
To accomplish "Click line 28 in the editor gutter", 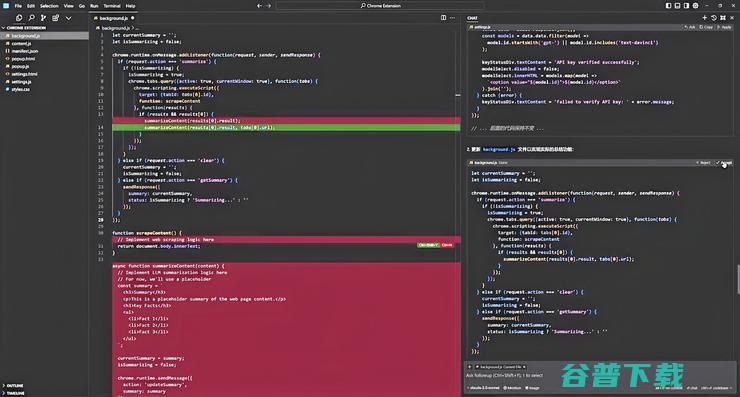I will tap(101, 220).
